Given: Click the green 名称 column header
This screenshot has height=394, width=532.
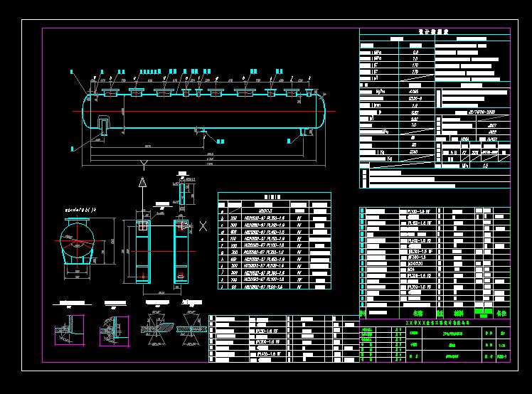Looking at the screenshot, I should pos(418,313).
